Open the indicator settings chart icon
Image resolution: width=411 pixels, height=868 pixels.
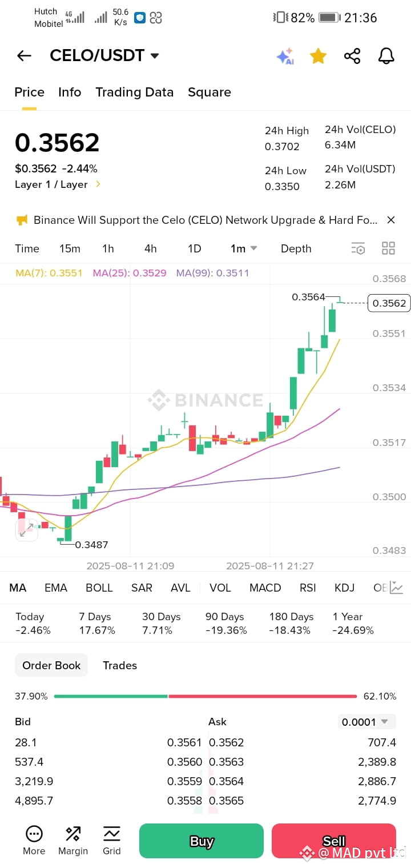tap(397, 588)
